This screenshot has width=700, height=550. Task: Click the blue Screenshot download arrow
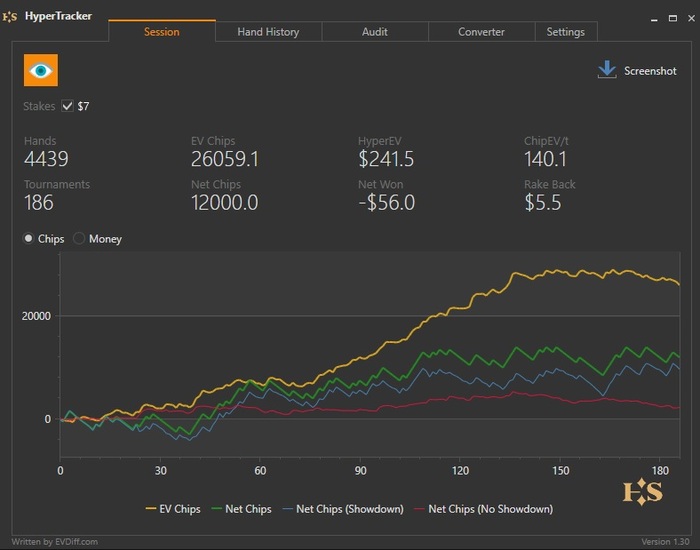[606, 70]
